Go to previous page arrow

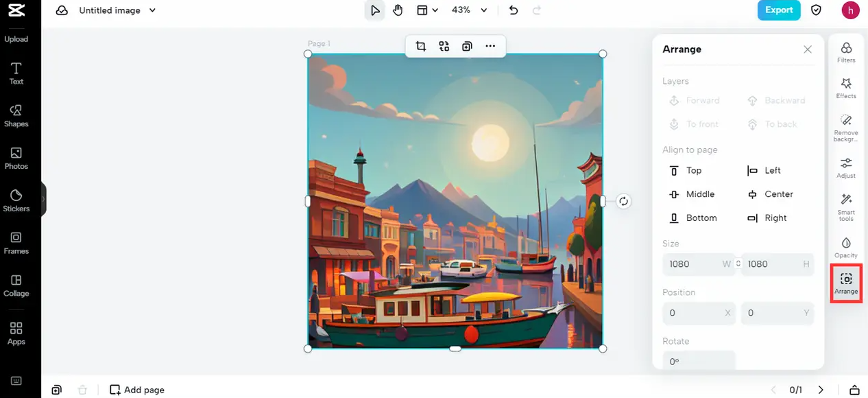[773, 390]
